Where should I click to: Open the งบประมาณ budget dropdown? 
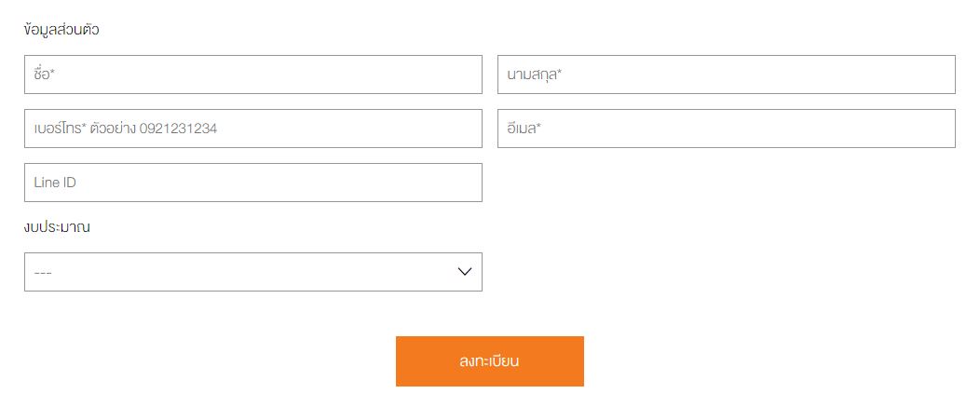252,272
